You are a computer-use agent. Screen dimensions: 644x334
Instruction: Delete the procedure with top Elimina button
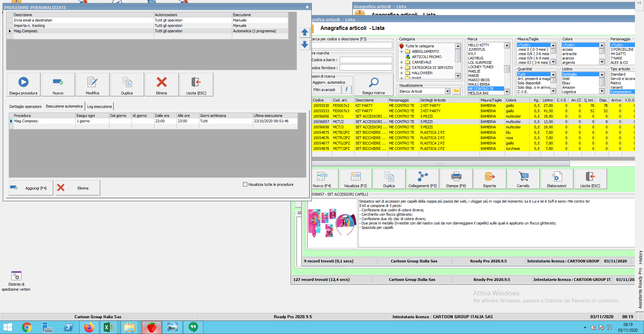click(x=162, y=85)
